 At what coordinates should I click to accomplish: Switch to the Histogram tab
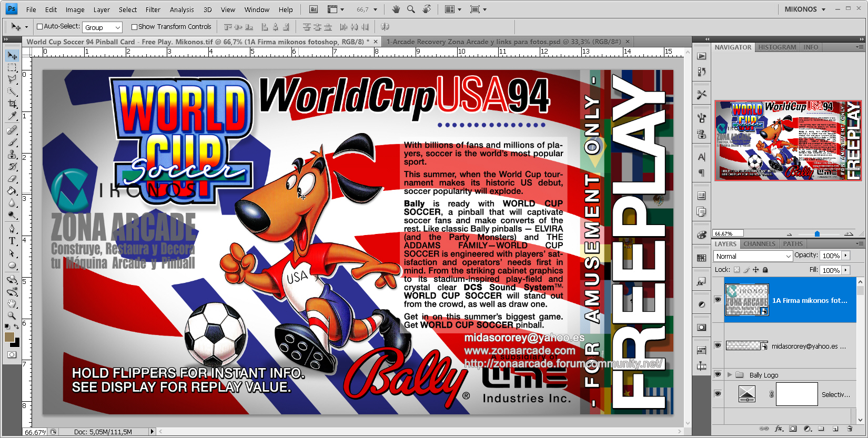(x=777, y=47)
